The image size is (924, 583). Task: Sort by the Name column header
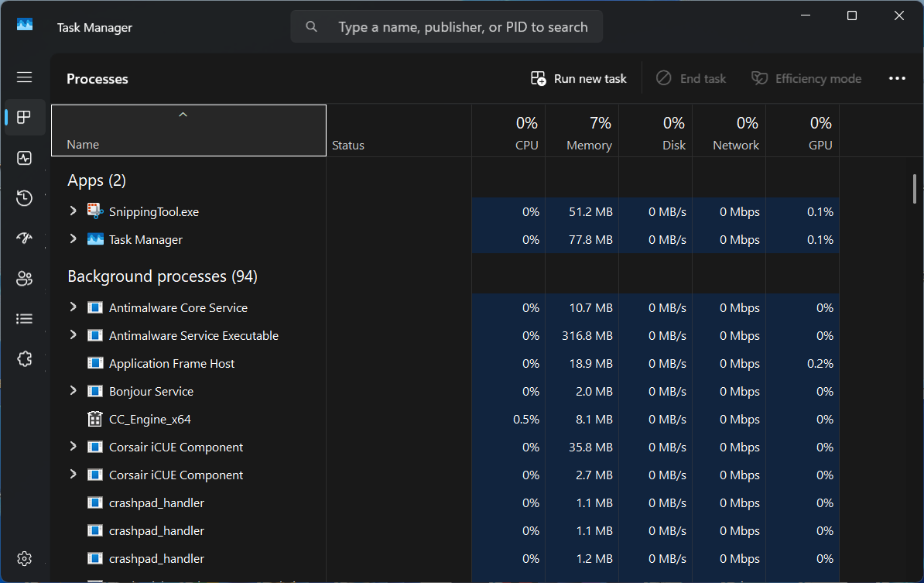tap(189, 130)
